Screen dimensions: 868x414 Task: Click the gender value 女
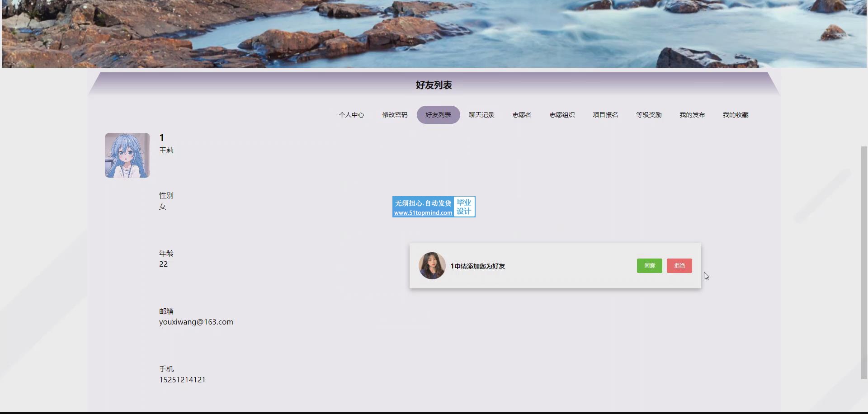pos(163,206)
